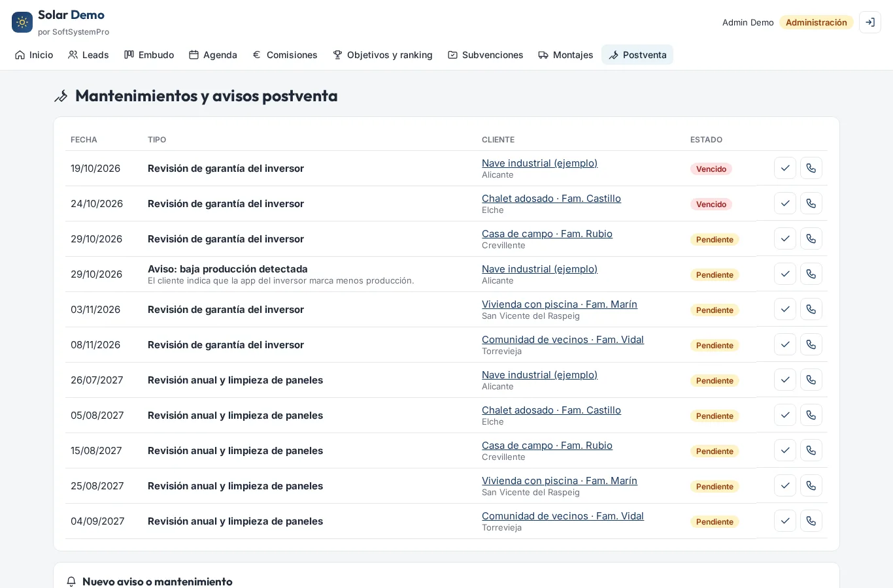Complete the 26/07/2027 panel cleaning task
The width and height of the screenshot is (893, 588).
pos(785,380)
